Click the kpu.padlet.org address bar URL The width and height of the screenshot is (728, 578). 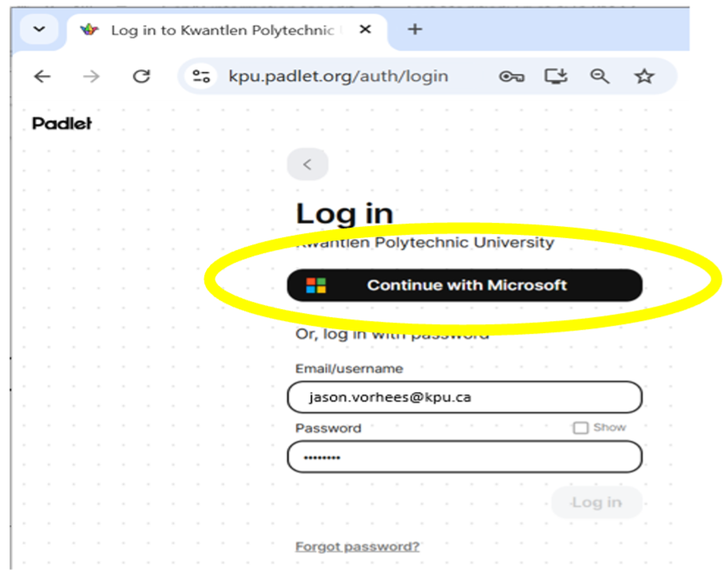(x=338, y=76)
